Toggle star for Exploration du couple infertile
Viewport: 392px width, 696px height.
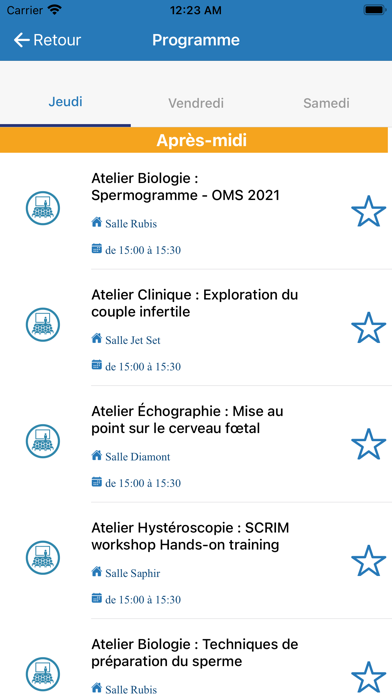(x=368, y=328)
